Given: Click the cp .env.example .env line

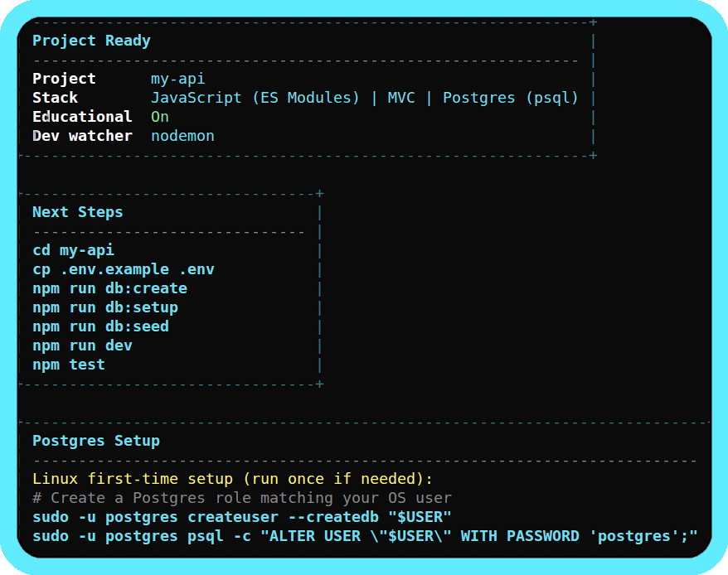Looking at the screenshot, I should 121,268.
